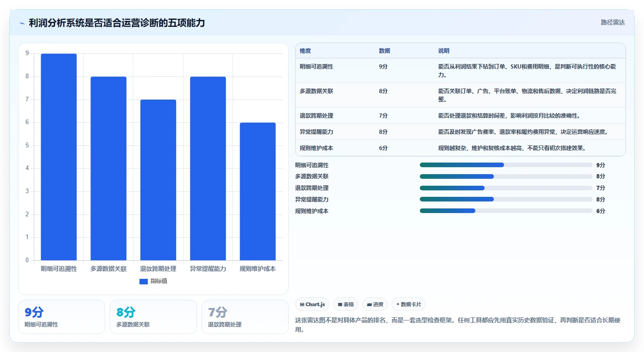
Task: Click the 进度 tag
Action: [375, 304]
